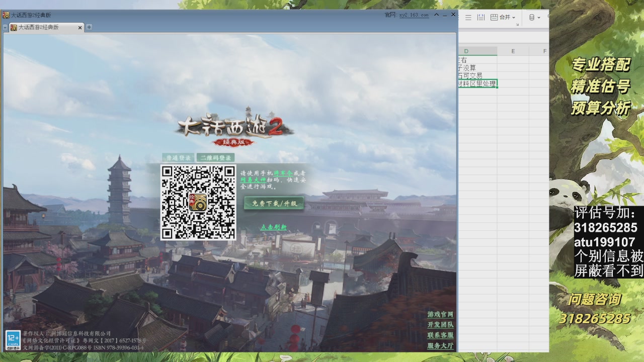Select column E header in spreadsheet
This screenshot has height=362, width=644.
tap(513, 51)
